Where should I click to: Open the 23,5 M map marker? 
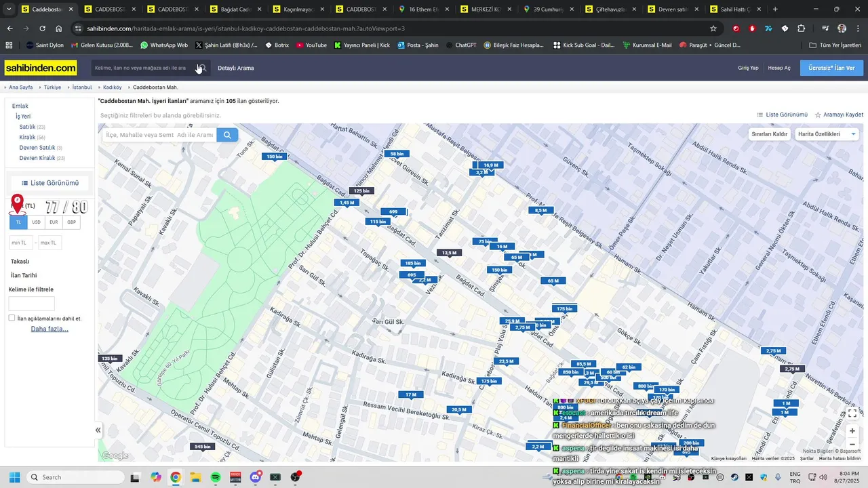pos(506,361)
